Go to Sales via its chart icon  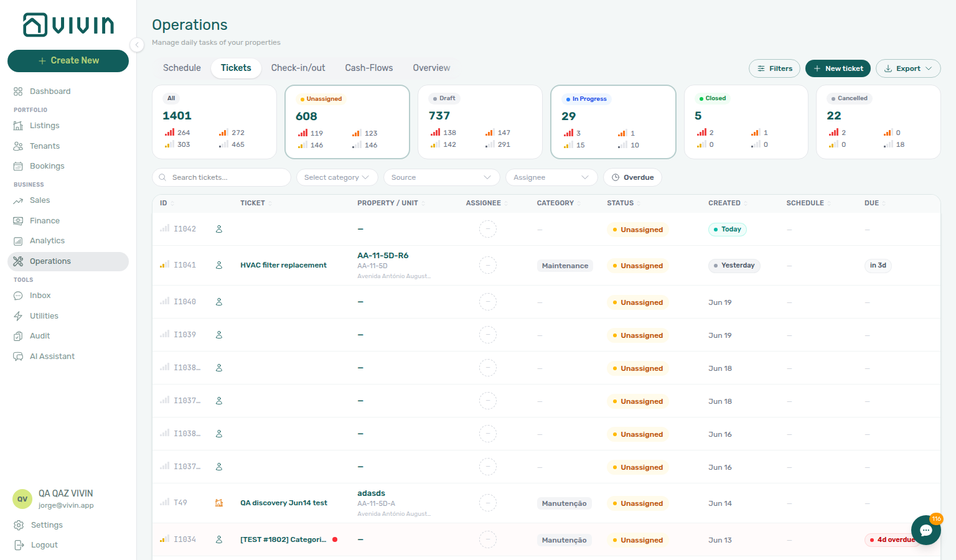pyautogui.click(x=18, y=200)
